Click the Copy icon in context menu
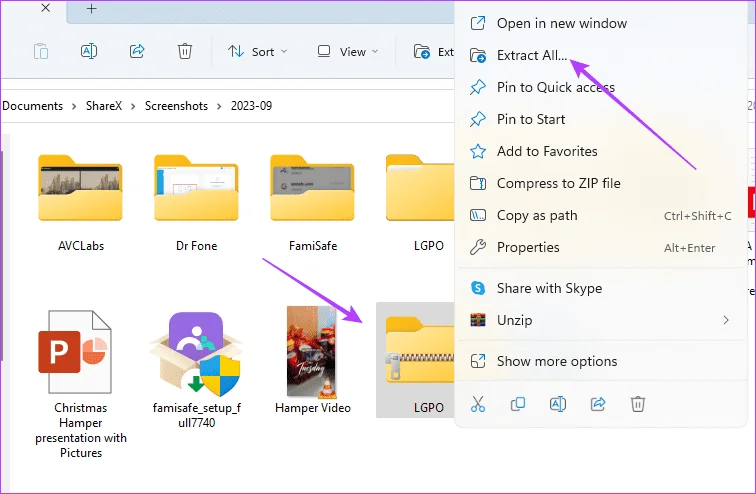 click(518, 404)
